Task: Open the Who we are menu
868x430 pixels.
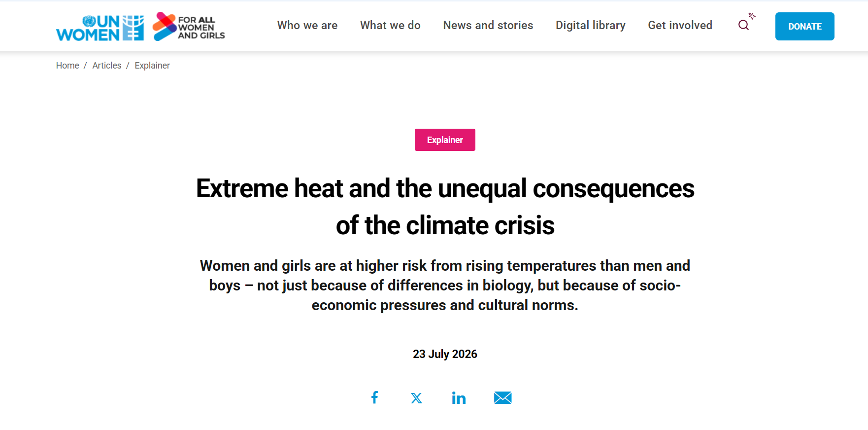Action: pos(307,25)
